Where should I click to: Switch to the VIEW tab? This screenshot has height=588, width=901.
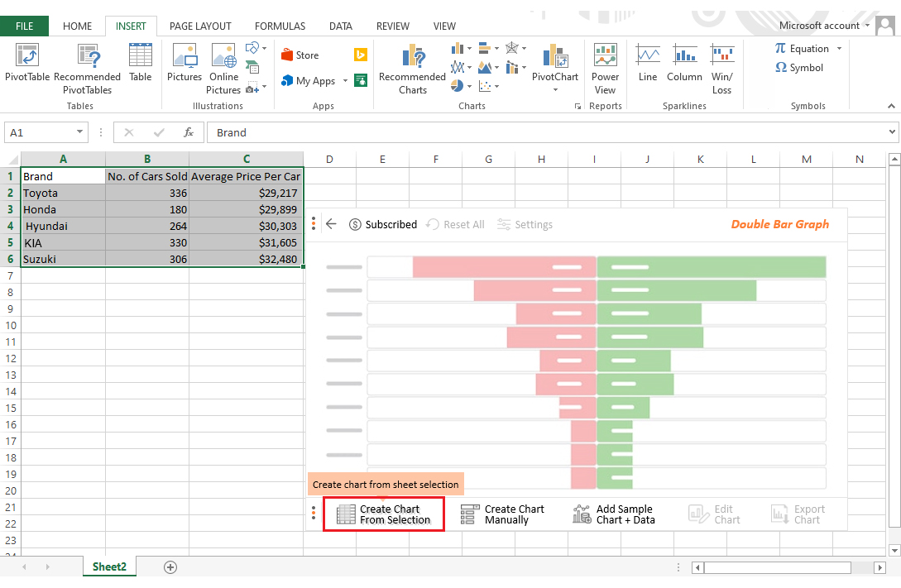(444, 26)
